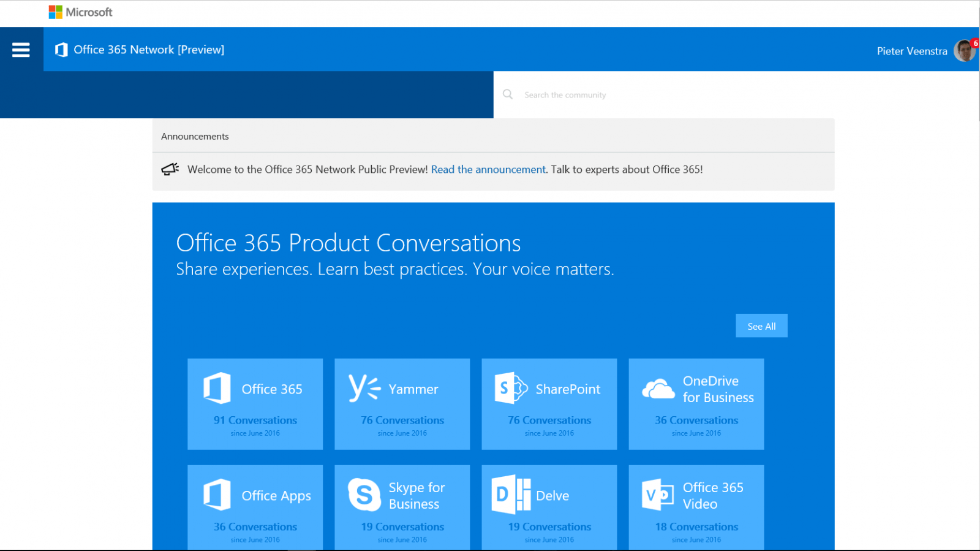980x551 pixels.
Task: Open OneDrive for Business 36 Conversations link
Action: click(696, 420)
